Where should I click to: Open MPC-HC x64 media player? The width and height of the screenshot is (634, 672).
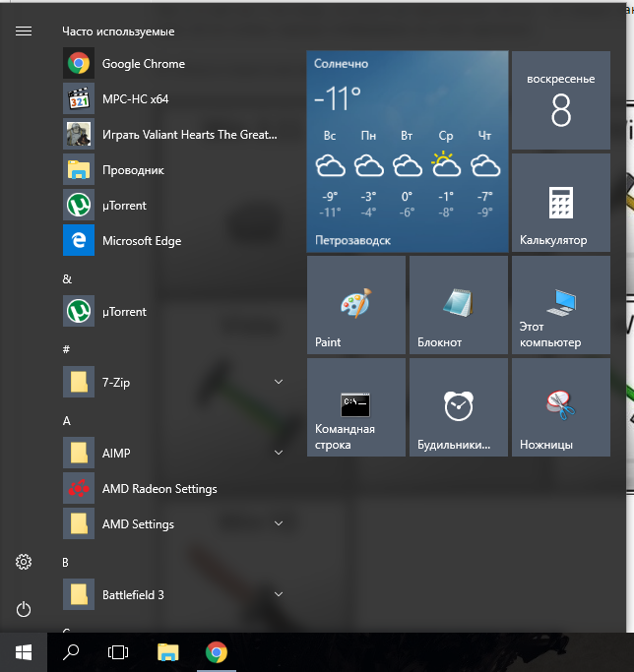(173, 99)
